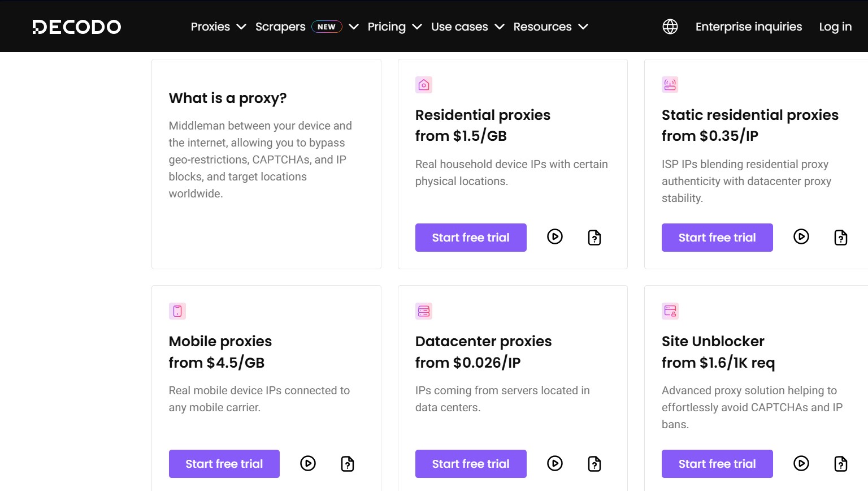Open the Residential proxies help document

point(594,238)
